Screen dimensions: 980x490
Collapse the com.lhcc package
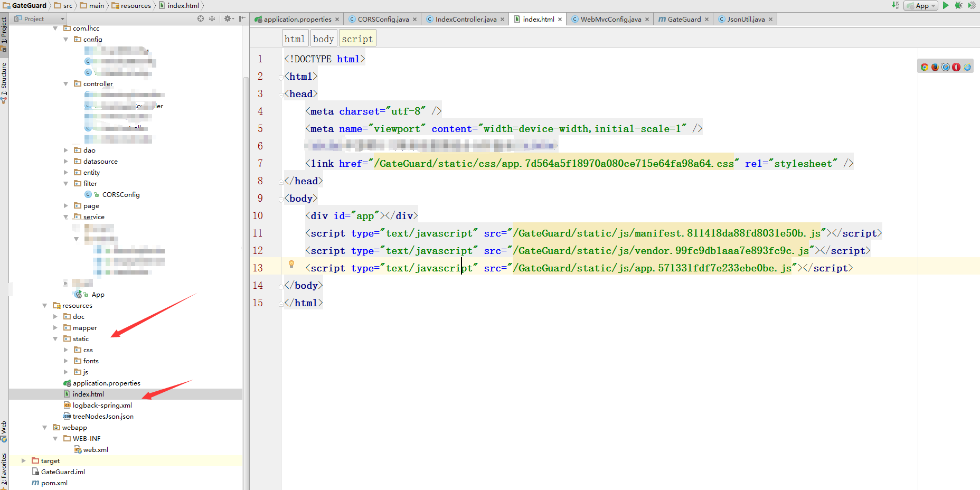[x=55, y=29]
